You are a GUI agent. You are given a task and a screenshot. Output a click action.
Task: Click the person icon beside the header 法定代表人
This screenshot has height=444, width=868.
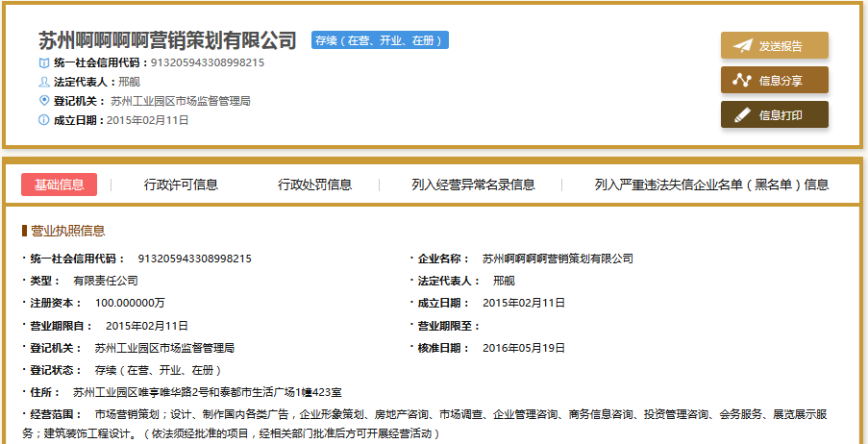click(43, 82)
